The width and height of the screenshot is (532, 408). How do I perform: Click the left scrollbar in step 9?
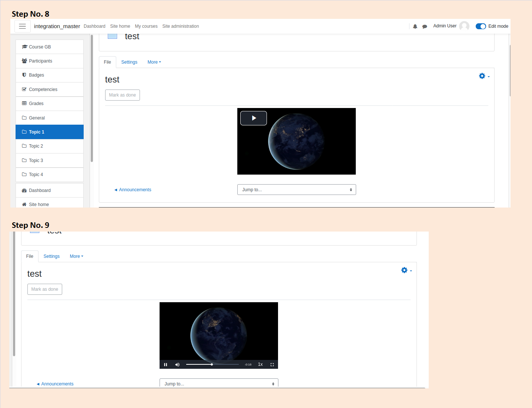tap(14, 294)
